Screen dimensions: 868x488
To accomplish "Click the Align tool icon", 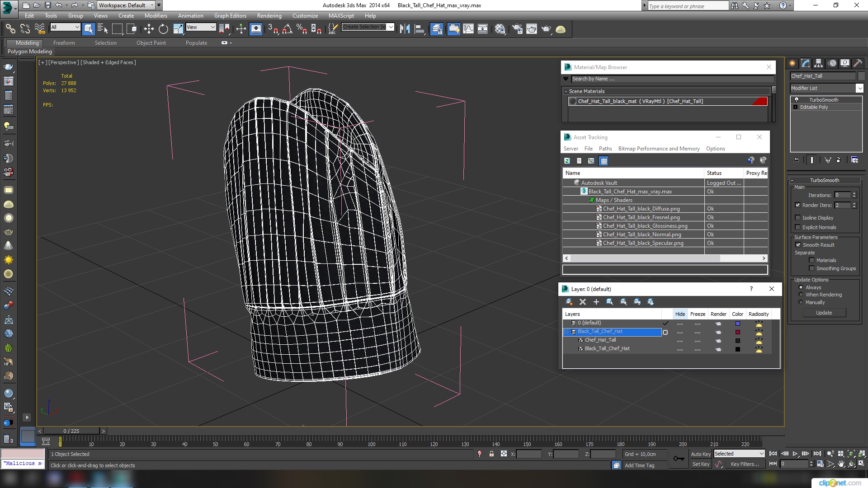I will click(x=420, y=29).
